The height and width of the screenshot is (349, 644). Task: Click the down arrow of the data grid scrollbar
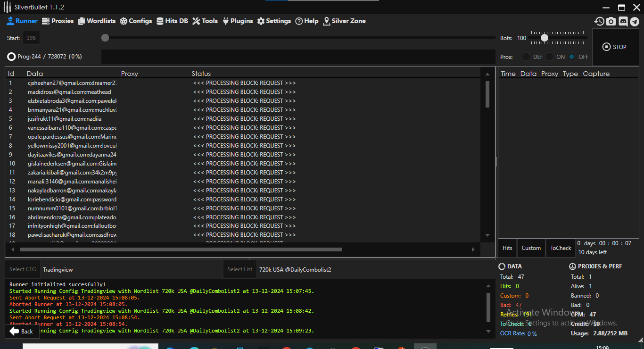(x=487, y=235)
